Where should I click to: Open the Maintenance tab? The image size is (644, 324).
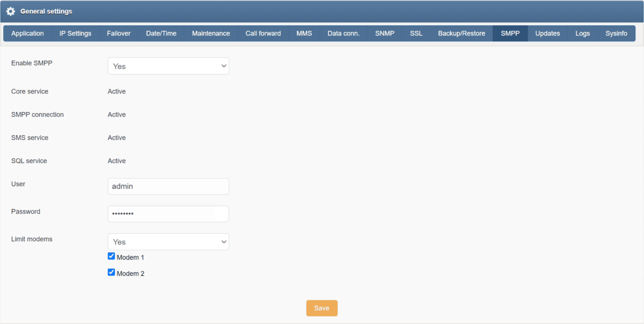(x=211, y=33)
